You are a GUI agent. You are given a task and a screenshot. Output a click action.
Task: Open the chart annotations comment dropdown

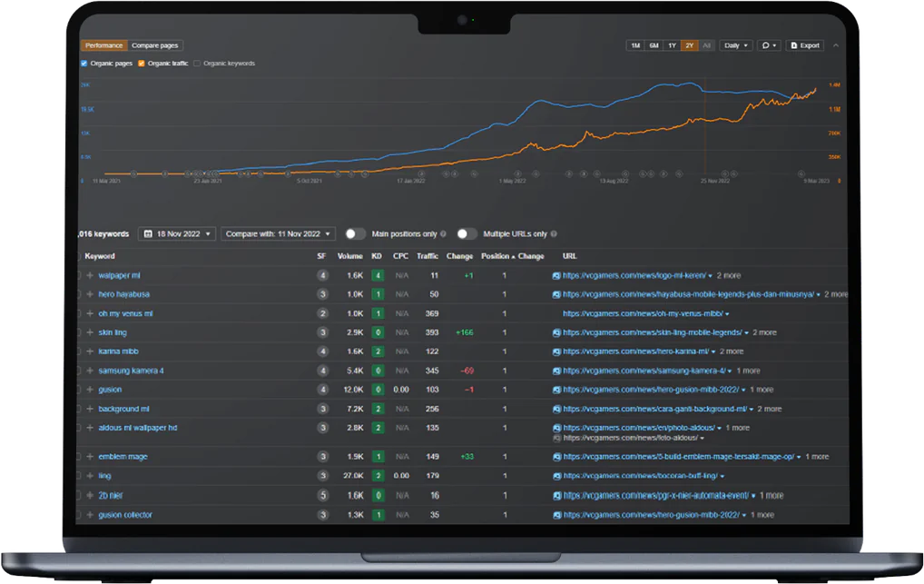click(769, 45)
